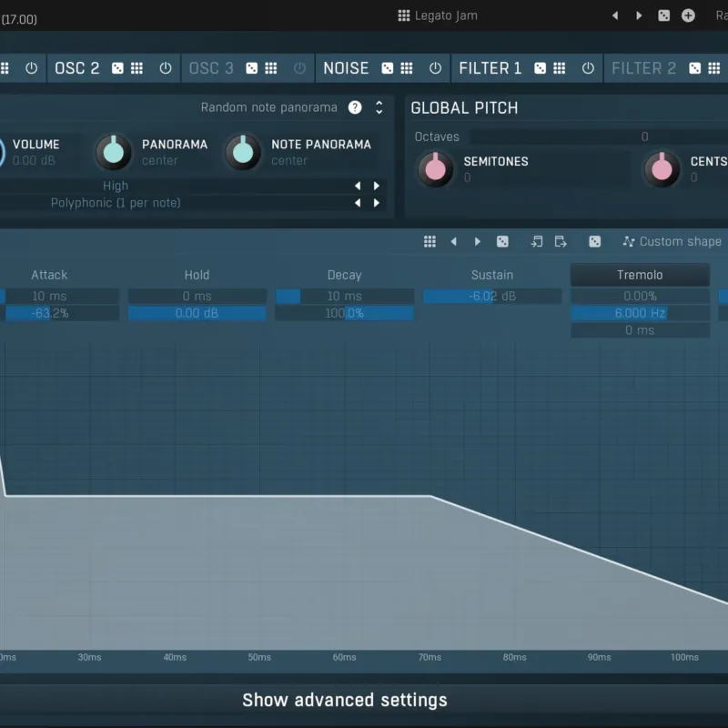Click Attack shape field -63.2%
728x728 pixels.
59,313
